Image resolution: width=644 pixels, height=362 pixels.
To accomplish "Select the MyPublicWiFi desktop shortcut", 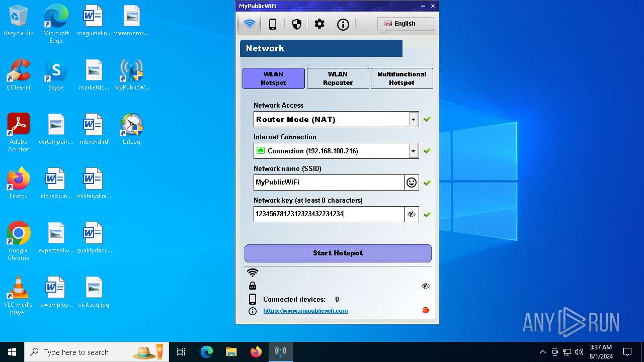I will tap(131, 75).
